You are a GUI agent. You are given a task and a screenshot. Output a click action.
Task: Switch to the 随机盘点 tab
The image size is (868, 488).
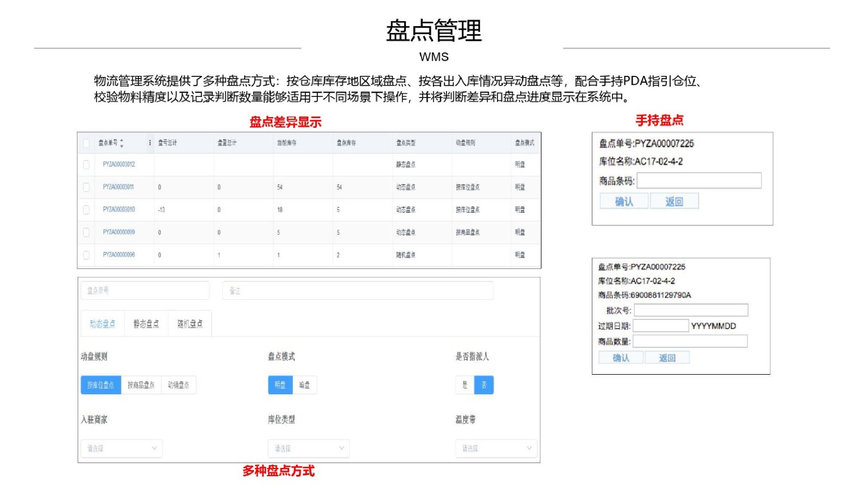190,324
